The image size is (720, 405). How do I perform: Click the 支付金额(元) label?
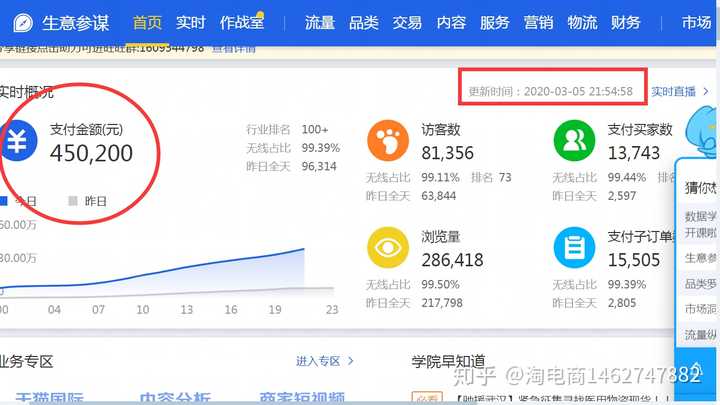86,129
